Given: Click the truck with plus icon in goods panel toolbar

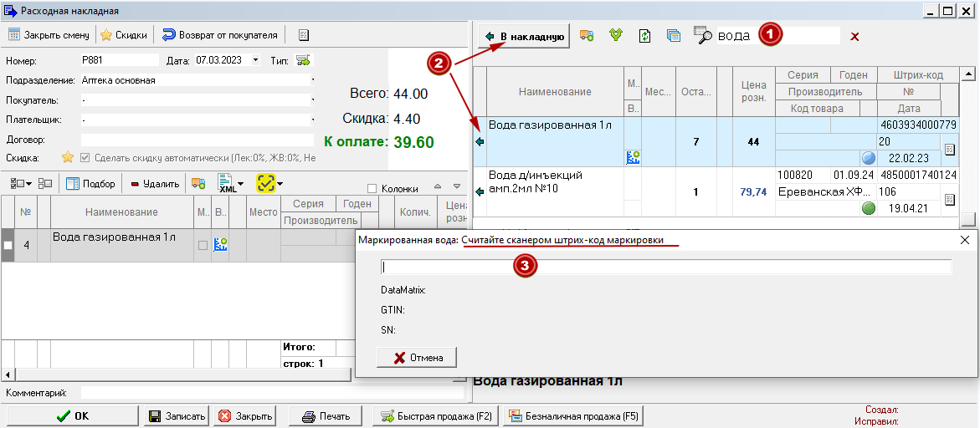Looking at the screenshot, I should tap(587, 36).
